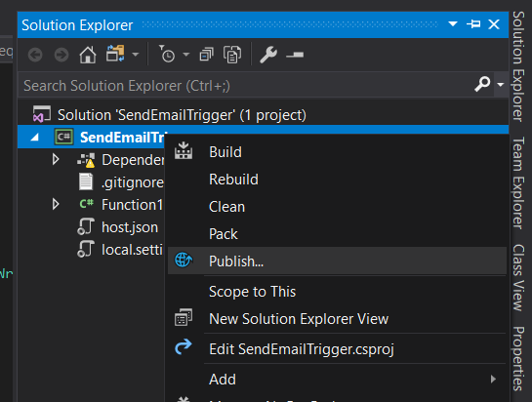Viewport: 532px width, 402px height.
Task: Toggle auto-hide pin for Solution Explorer
Action: pyautogui.click(x=473, y=24)
